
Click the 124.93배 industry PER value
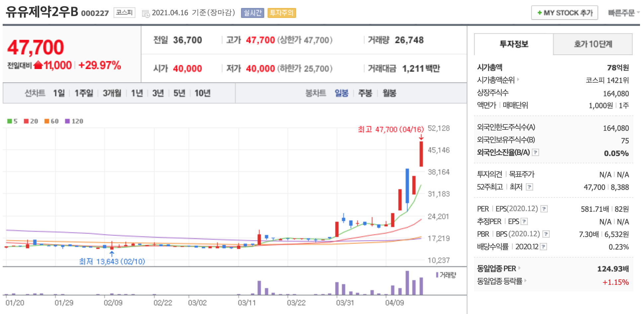pyautogui.click(x=613, y=269)
